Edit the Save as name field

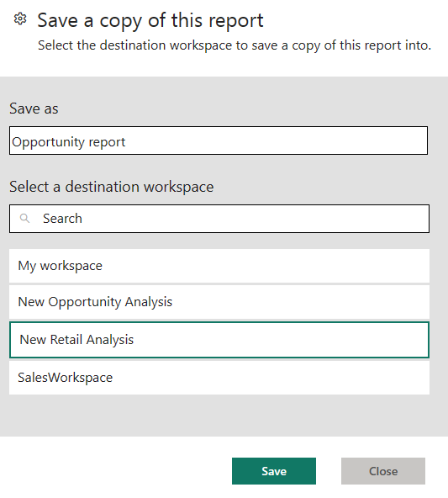[x=219, y=140]
